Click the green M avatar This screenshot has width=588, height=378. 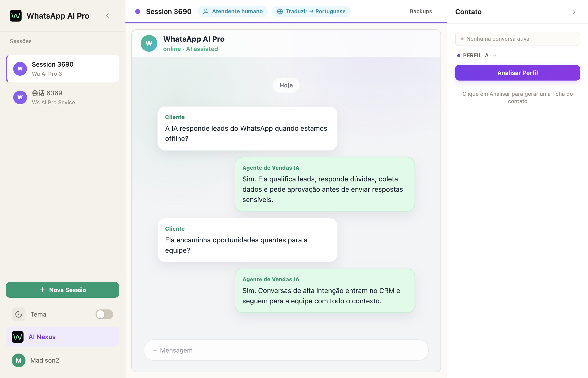pyautogui.click(x=19, y=361)
